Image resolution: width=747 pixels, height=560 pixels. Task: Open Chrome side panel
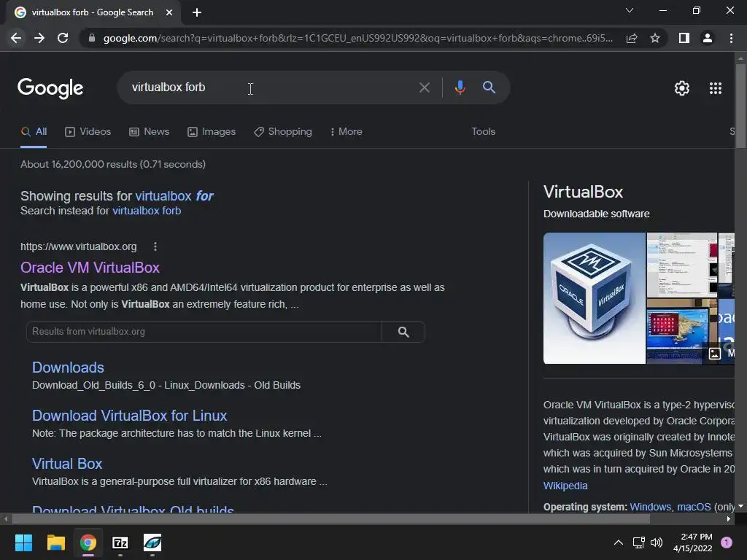(684, 38)
